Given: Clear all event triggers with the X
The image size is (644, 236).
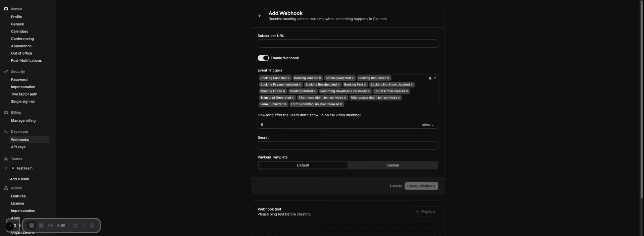Looking at the screenshot, I should pyautogui.click(x=430, y=78).
